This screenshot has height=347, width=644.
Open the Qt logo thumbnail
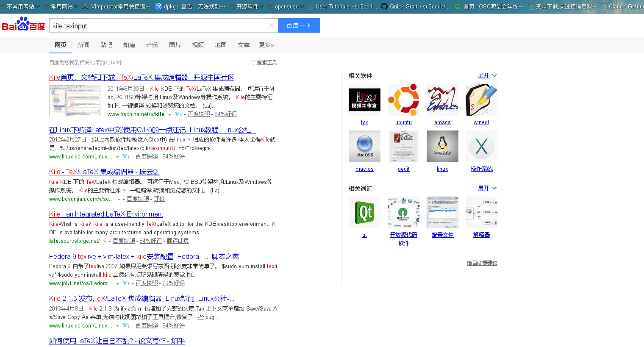pos(364,212)
